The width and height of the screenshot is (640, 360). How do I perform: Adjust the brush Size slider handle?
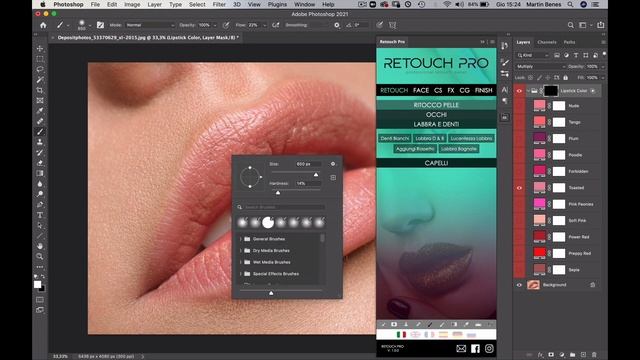pyautogui.click(x=316, y=175)
